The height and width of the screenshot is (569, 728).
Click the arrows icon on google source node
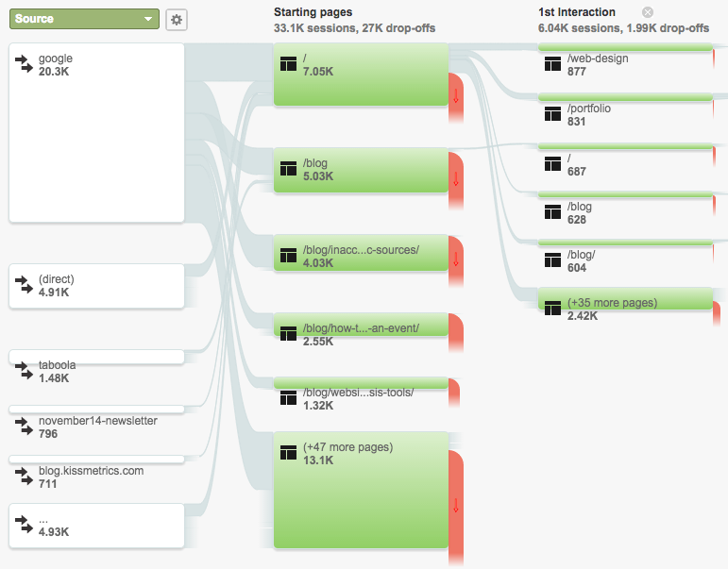pos(25,64)
